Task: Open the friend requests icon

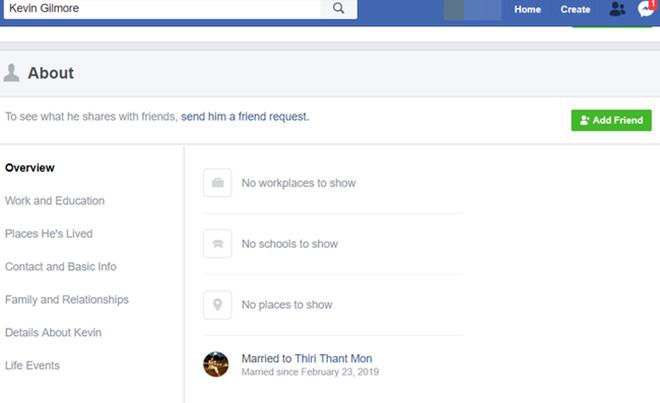Action: [x=617, y=9]
